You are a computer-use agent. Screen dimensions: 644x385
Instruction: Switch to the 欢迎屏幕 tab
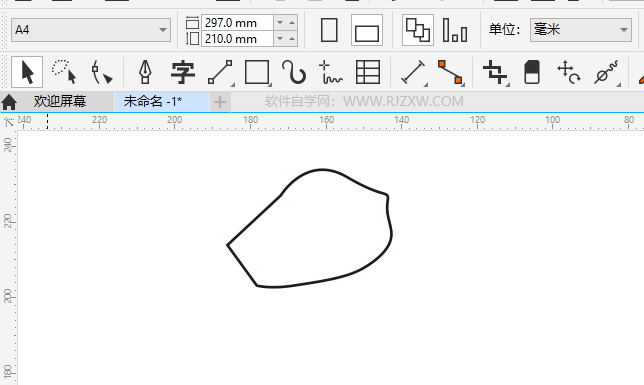tap(60, 101)
